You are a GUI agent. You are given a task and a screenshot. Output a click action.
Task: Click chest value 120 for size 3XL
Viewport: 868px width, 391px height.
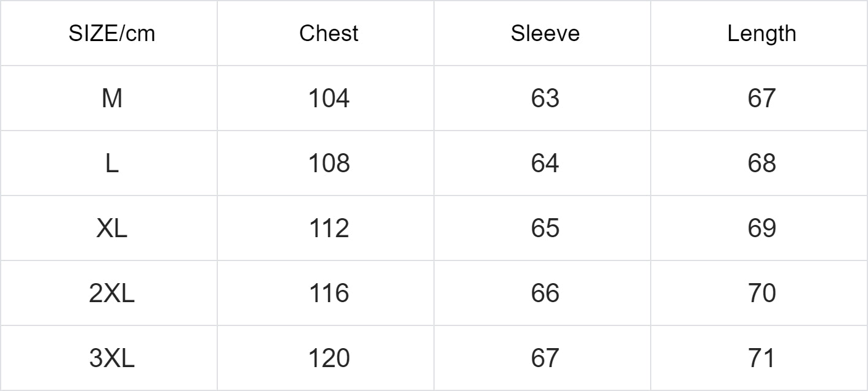coord(329,358)
